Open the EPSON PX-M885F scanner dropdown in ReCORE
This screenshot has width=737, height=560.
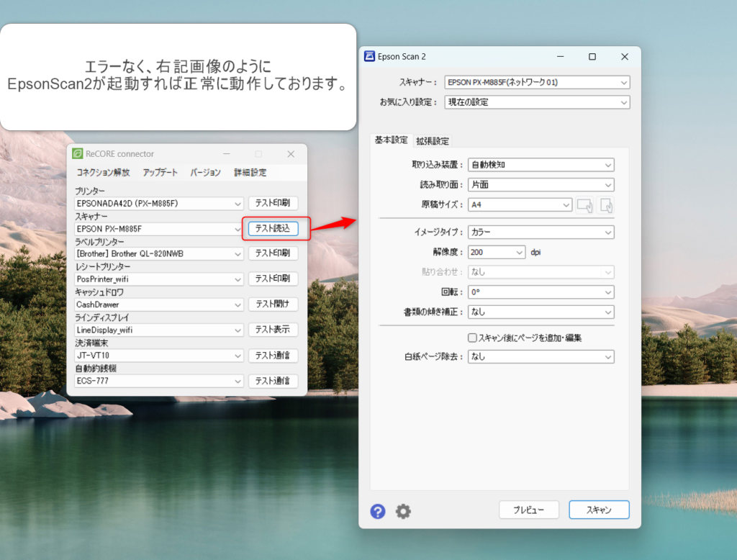pos(159,229)
